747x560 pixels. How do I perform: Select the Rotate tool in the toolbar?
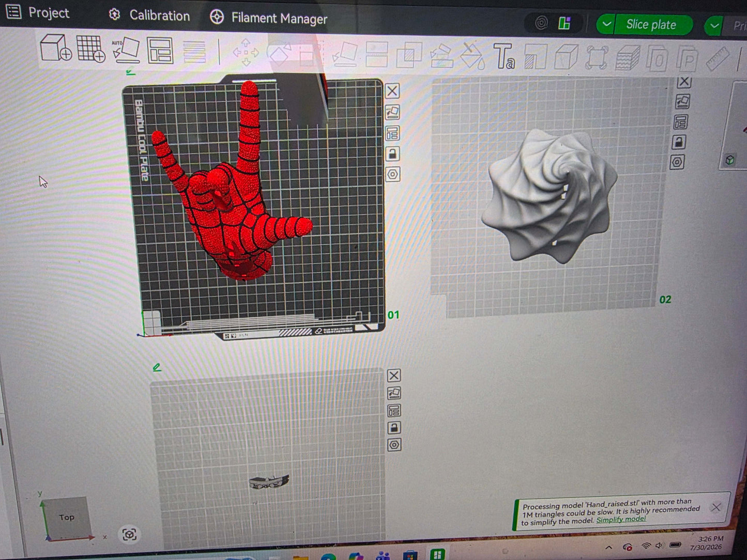point(280,53)
